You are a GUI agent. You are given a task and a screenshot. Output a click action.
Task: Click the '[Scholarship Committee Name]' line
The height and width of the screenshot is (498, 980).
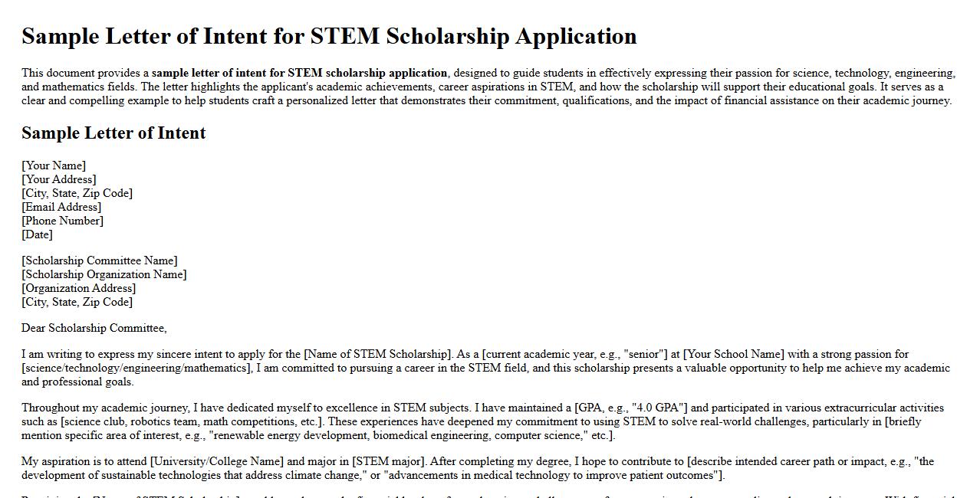pyautogui.click(x=99, y=260)
